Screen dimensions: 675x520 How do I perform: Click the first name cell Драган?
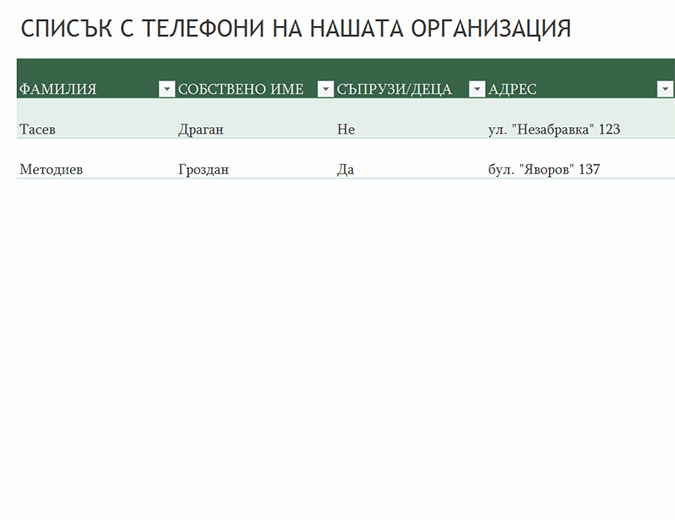coord(201,129)
